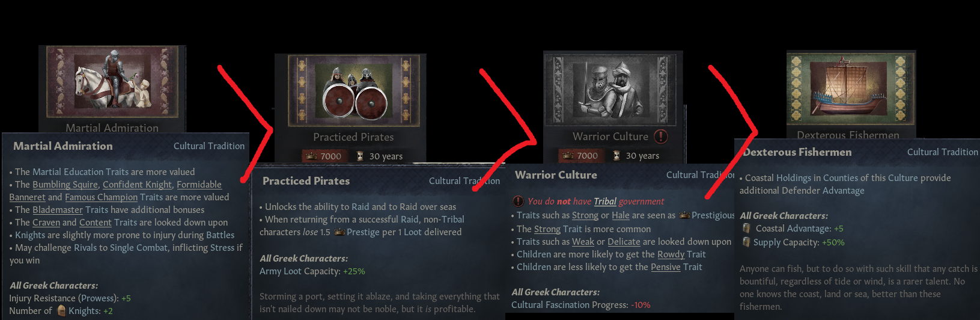Open the Pensive trait link
The image size is (980, 320).
tap(666, 267)
